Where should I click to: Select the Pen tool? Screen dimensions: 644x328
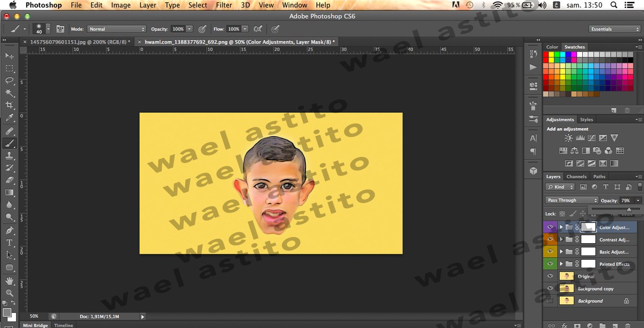10,230
